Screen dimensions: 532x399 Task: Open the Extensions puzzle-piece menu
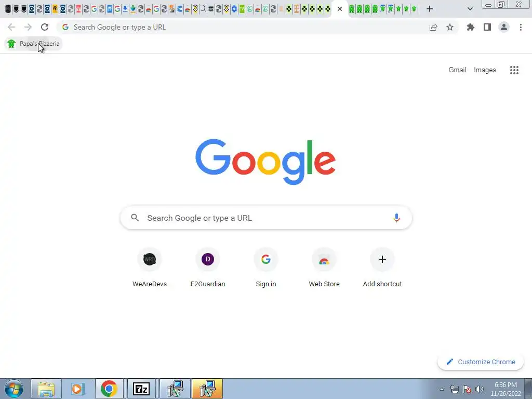pyautogui.click(x=471, y=27)
